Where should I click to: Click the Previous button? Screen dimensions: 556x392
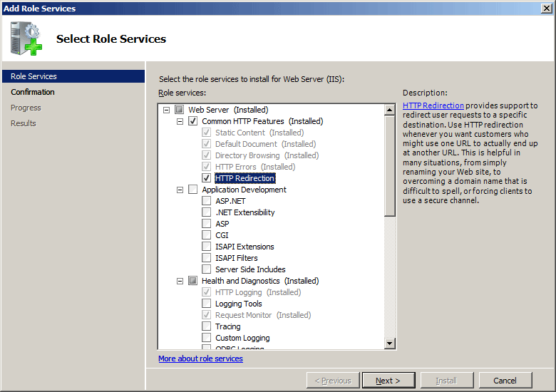pos(333,381)
